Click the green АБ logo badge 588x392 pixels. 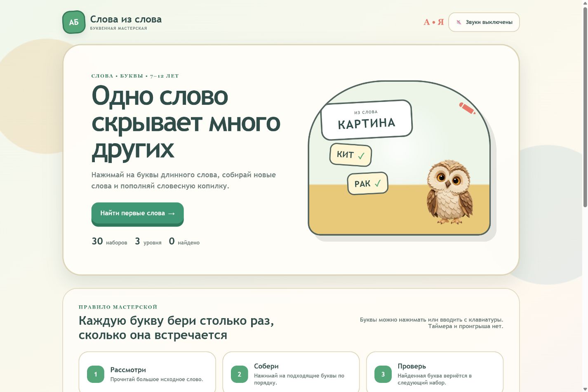pos(74,22)
